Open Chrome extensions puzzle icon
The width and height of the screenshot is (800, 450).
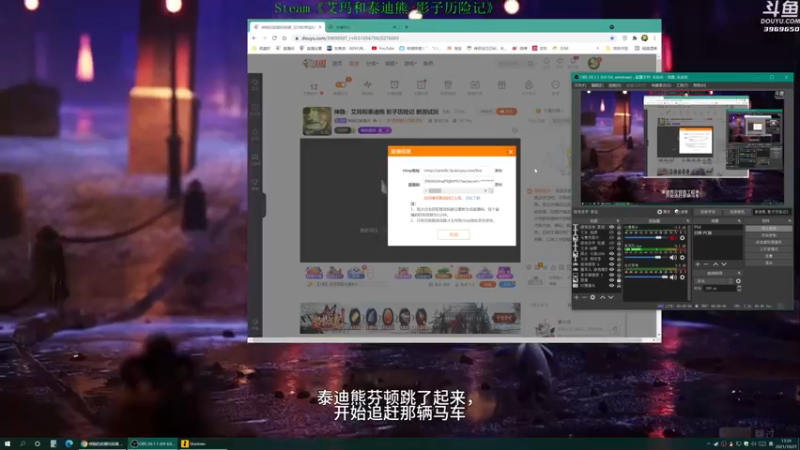pyautogui.click(x=634, y=38)
